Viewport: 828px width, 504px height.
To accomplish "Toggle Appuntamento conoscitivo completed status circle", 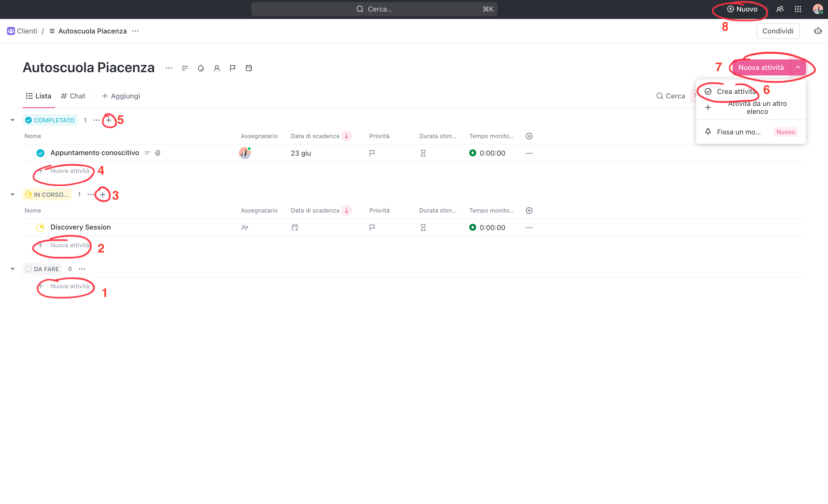I will coord(40,153).
